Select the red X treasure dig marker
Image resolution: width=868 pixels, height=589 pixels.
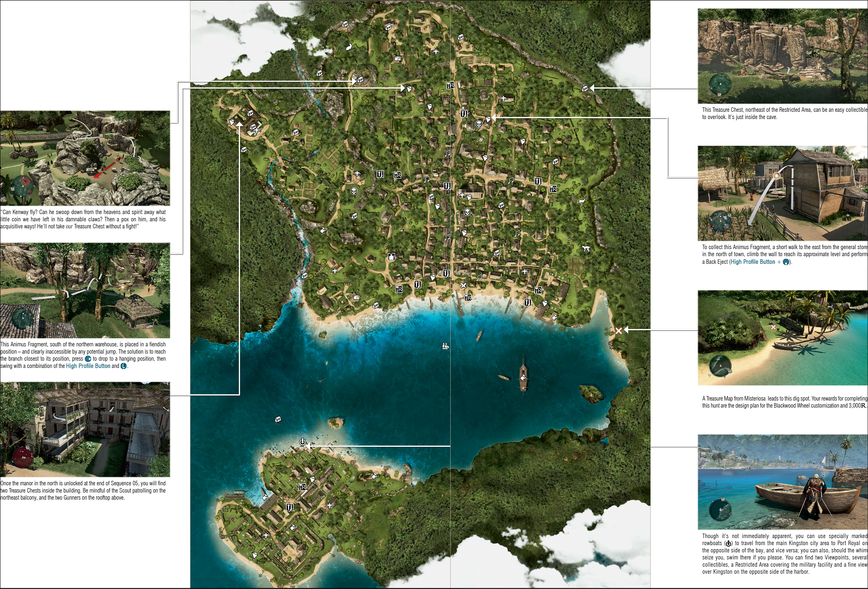(618, 330)
